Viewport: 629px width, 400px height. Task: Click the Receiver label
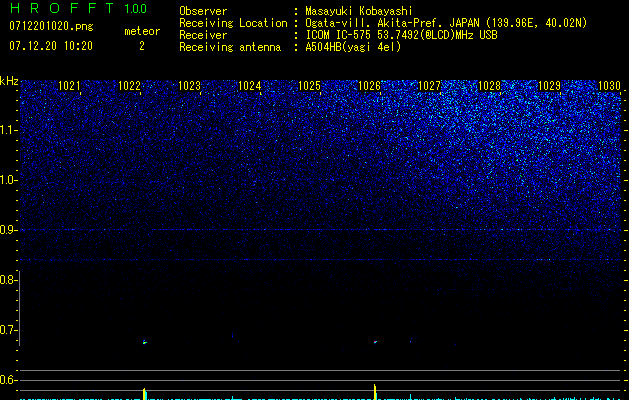203,35
